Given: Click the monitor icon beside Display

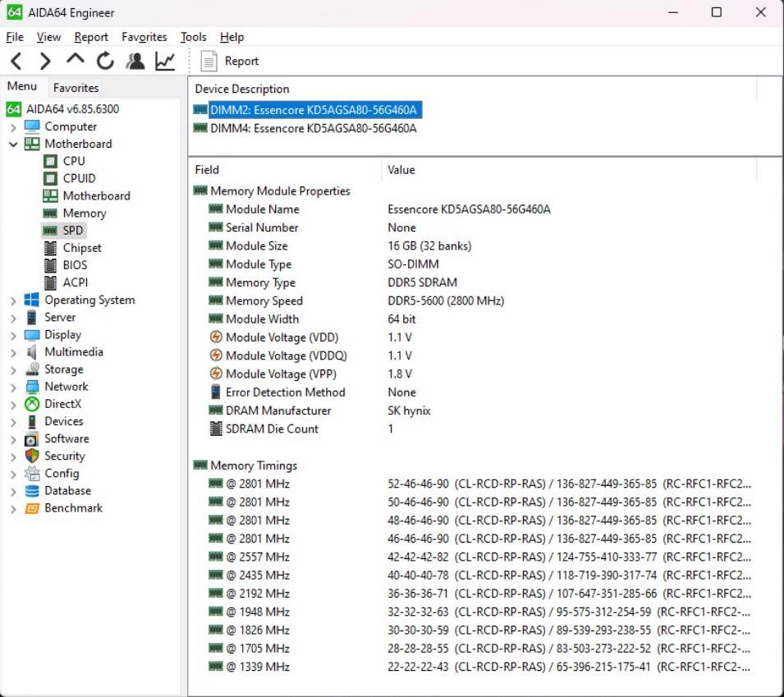Looking at the screenshot, I should tap(32, 335).
